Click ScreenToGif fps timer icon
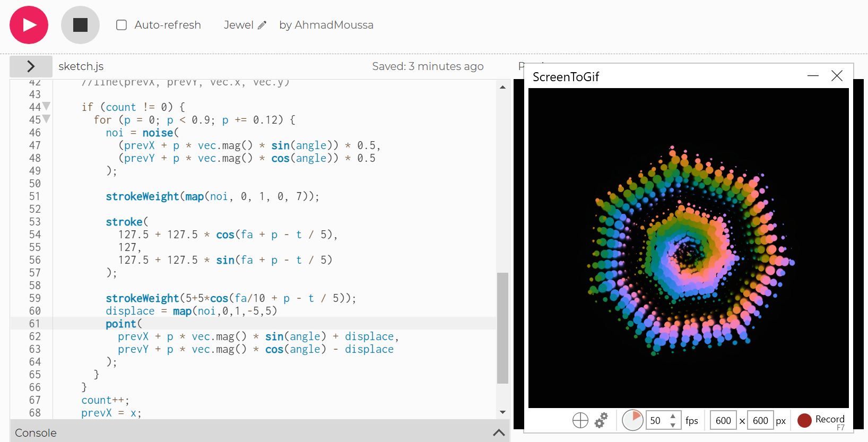Viewport: 868px width, 442px height. [x=632, y=420]
